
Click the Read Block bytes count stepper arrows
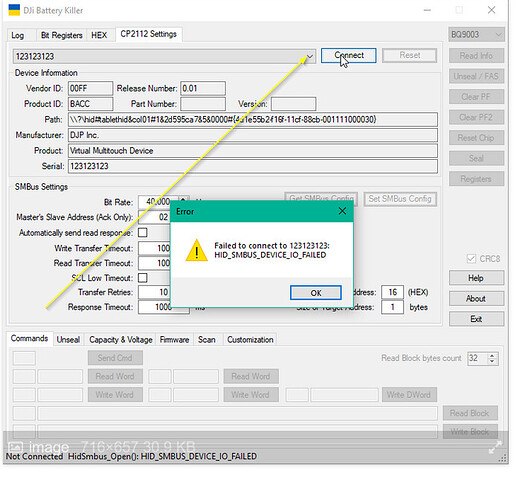(492, 358)
